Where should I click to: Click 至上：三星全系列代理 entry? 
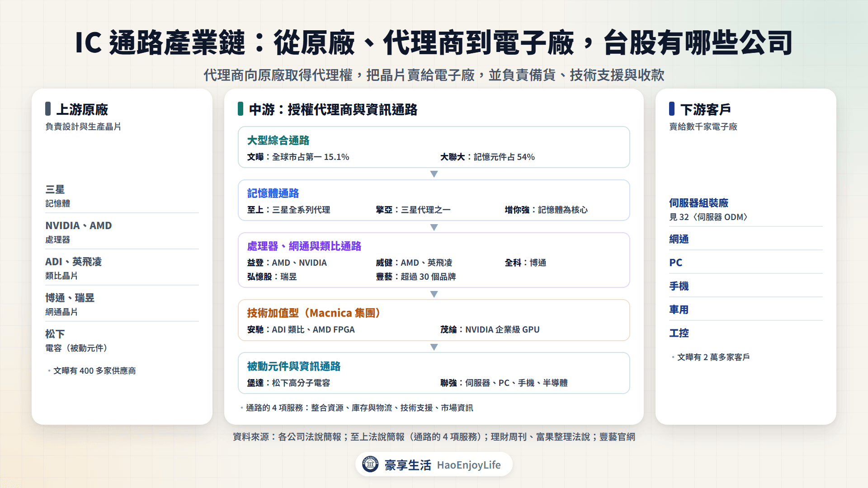(288, 210)
